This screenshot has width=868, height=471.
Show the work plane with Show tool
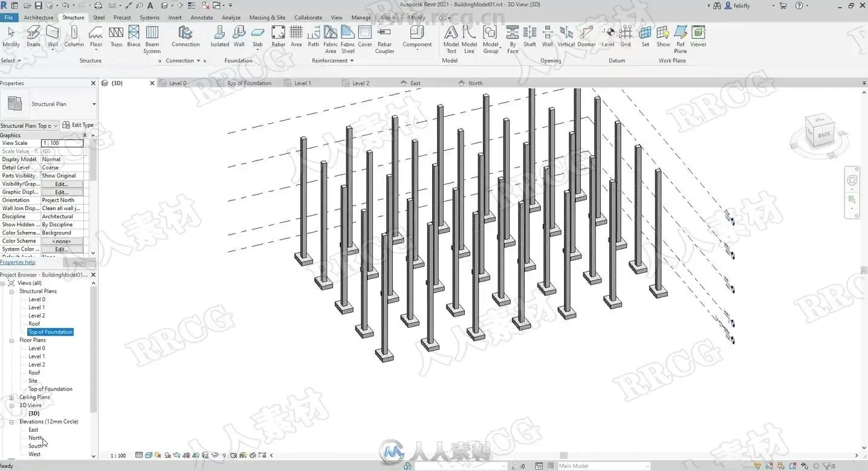point(663,36)
